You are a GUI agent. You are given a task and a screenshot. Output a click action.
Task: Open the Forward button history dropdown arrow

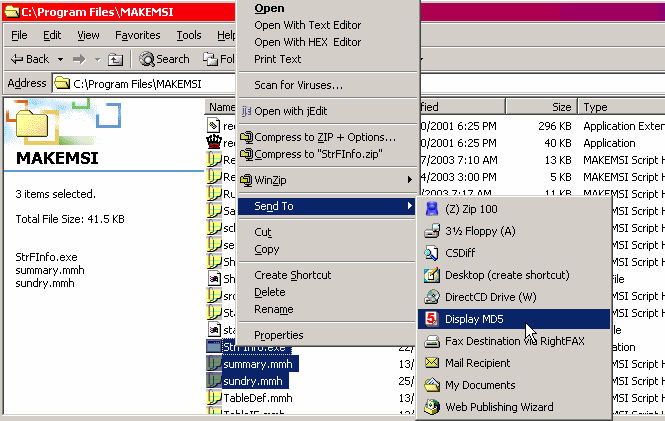[98, 59]
